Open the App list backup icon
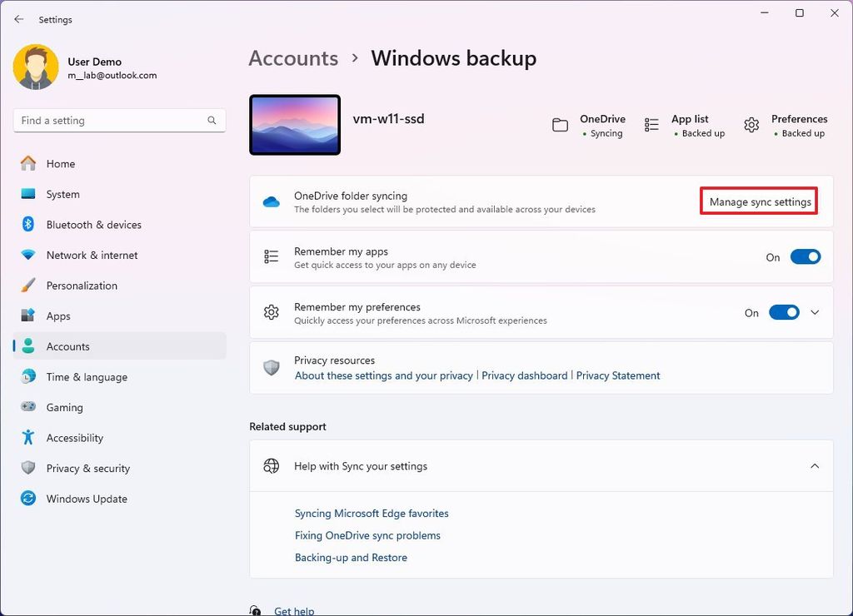 tap(651, 123)
